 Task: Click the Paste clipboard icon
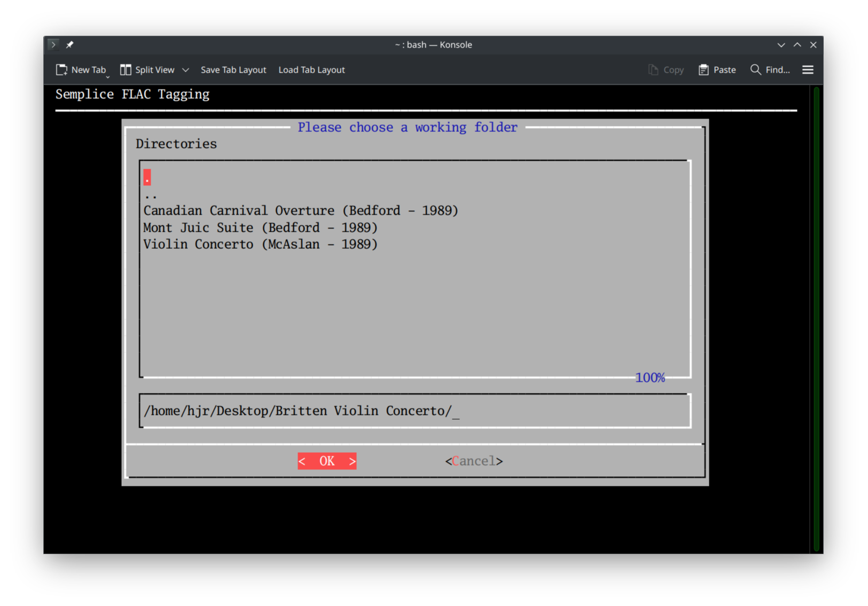703,69
